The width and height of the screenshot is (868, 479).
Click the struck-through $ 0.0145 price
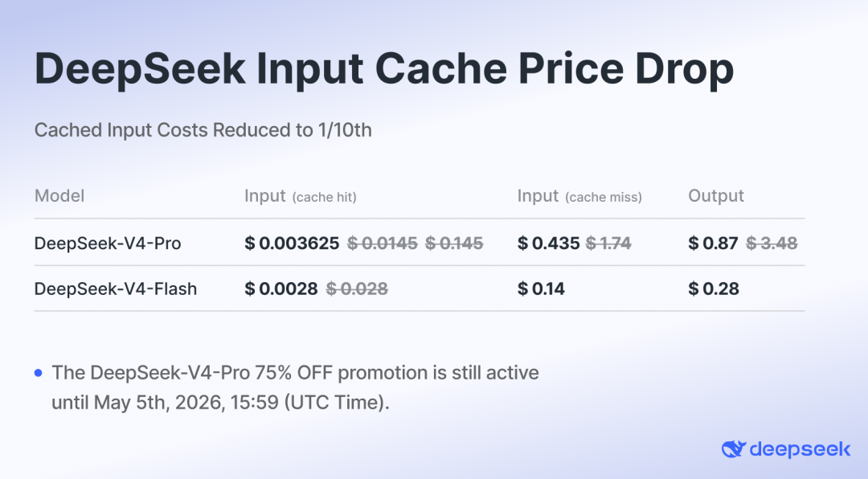(383, 244)
